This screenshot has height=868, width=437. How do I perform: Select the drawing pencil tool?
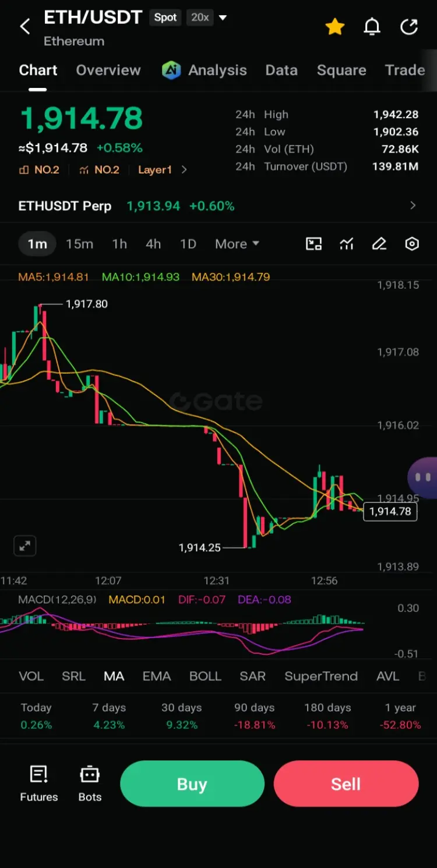tap(379, 244)
